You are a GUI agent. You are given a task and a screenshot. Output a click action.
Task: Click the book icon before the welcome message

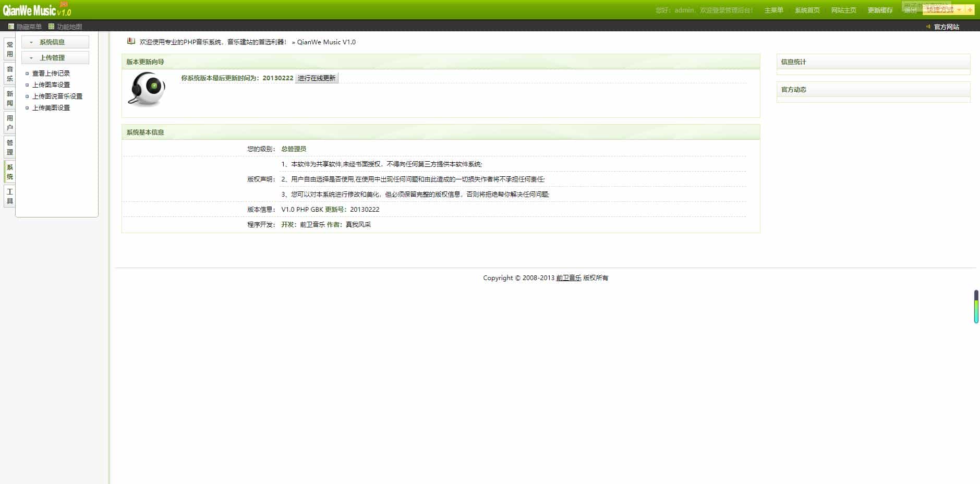[x=130, y=41]
